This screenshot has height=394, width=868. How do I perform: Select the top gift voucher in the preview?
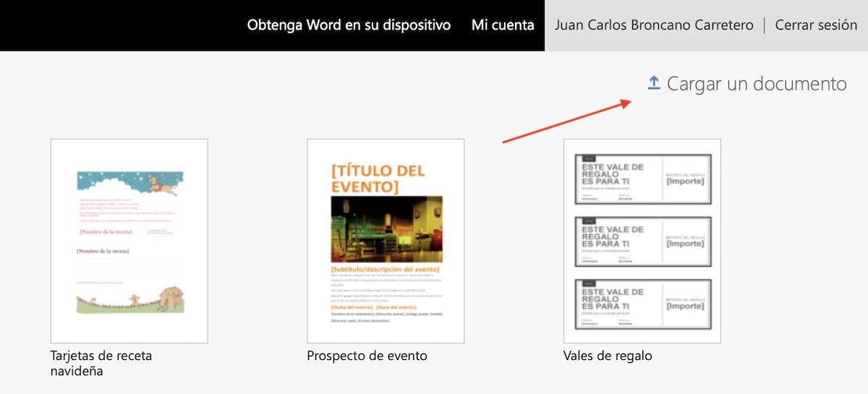click(642, 179)
